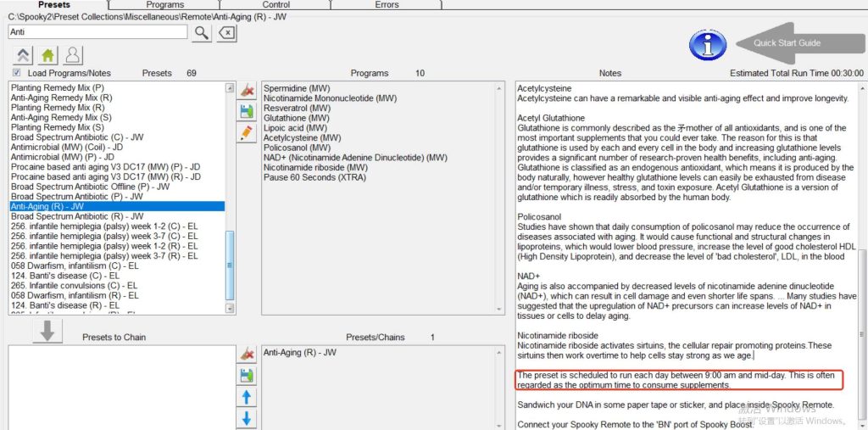
Task: Add preset to chain with gray down arrow
Action: click(47, 332)
